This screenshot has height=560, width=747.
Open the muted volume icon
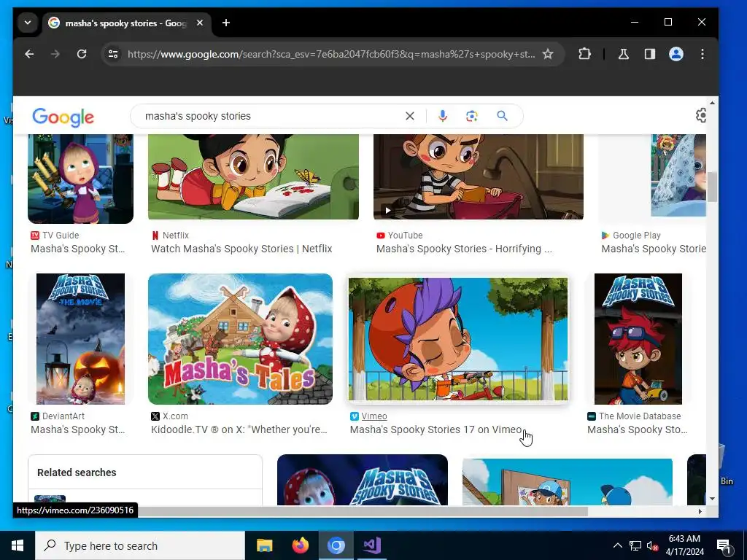(x=652, y=546)
